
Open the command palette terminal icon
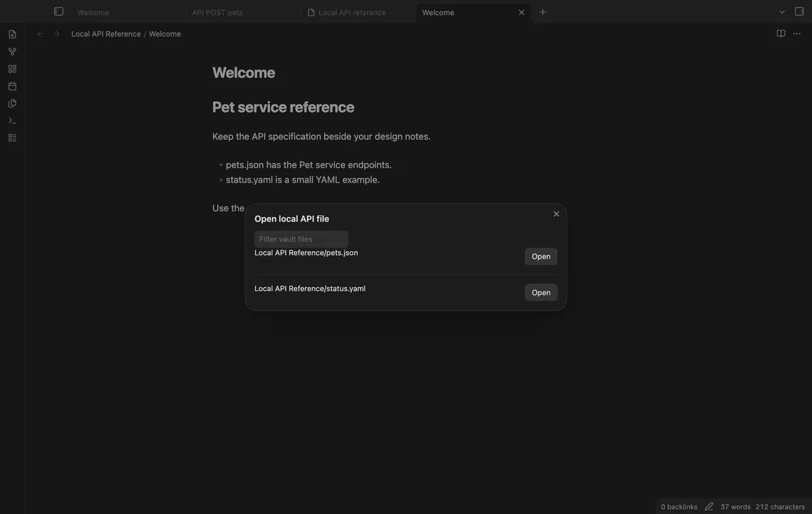coord(12,120)
